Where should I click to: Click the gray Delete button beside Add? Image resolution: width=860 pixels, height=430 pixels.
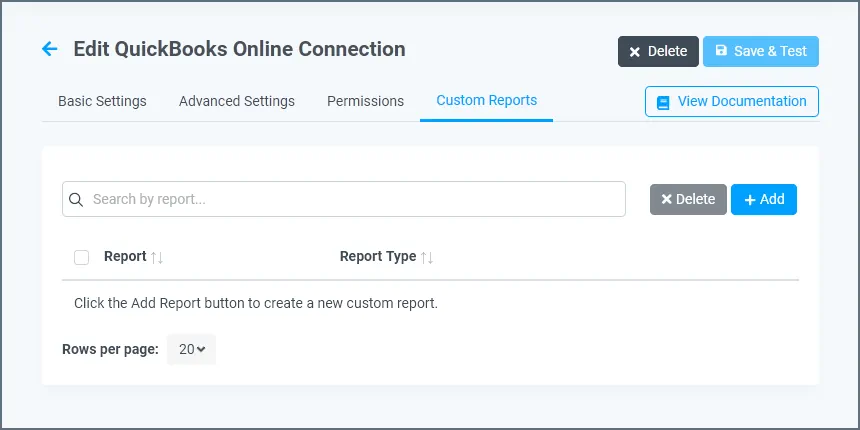point(688,199)
